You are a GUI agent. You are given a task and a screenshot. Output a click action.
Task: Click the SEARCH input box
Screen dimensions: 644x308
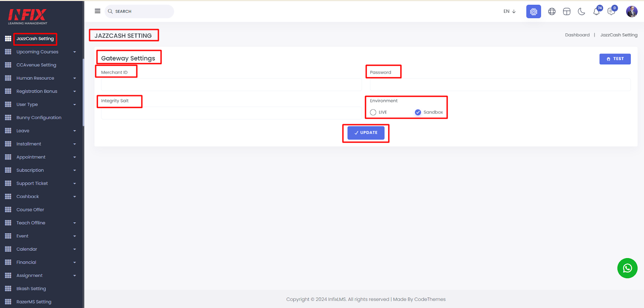pyautogui.click(x=139, y=11)
